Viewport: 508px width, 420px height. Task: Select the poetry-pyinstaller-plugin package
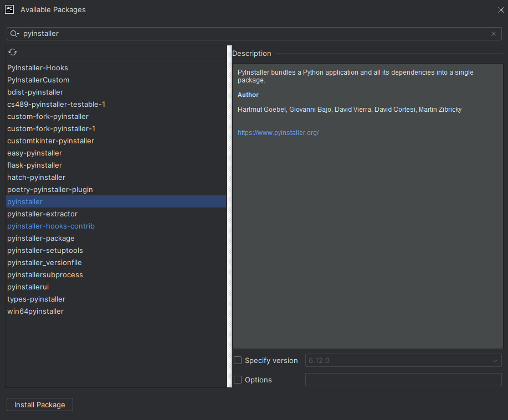(x=116, y=190)
